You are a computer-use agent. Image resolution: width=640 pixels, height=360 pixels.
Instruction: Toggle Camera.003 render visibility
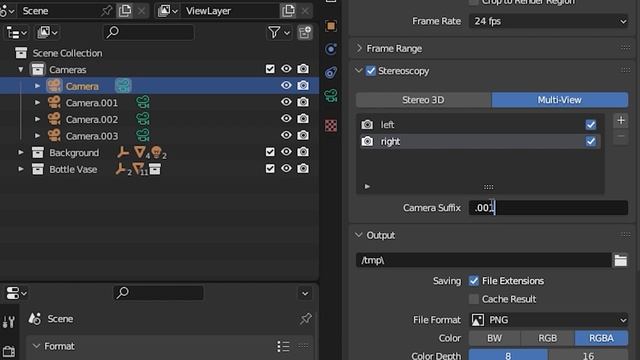pos(303,135)
